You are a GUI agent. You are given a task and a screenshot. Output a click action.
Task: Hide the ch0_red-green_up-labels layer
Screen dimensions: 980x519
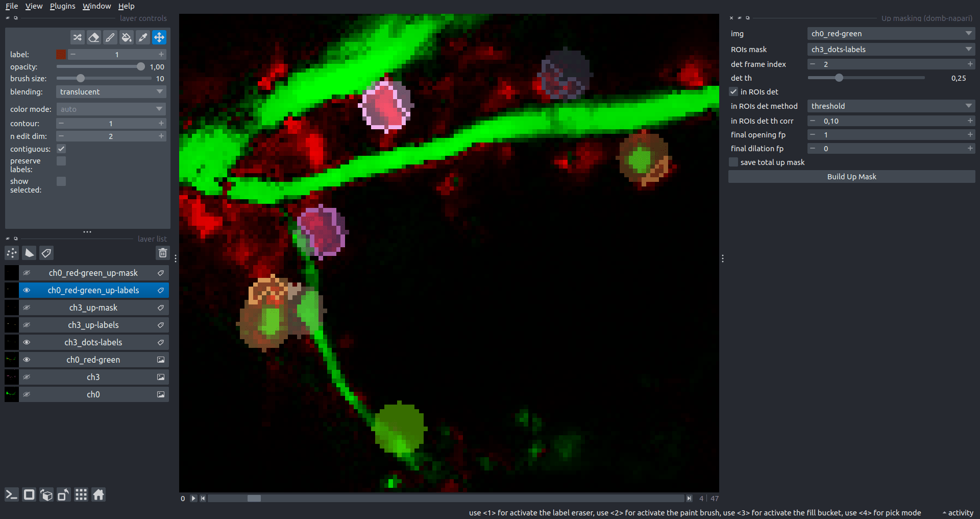(27, 290)
